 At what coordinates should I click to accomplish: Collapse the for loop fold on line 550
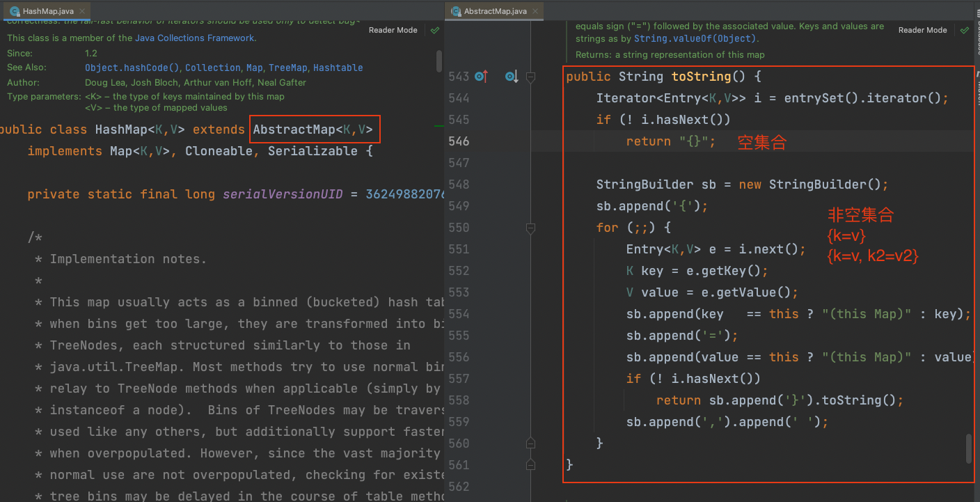pos(531,228)
